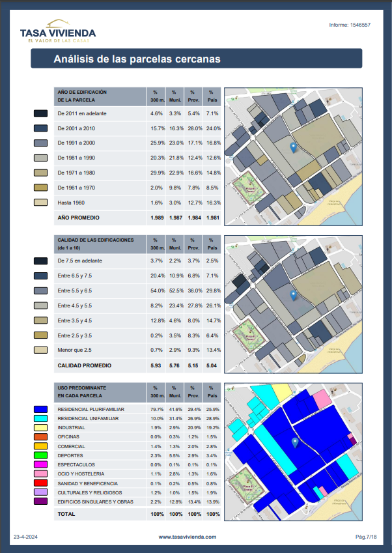Click the lilac Culturales y Religiosos swatch
Image resolution: width=392 pixels, height=553 pixels.
pyautogui.click(x=40, y=492)
